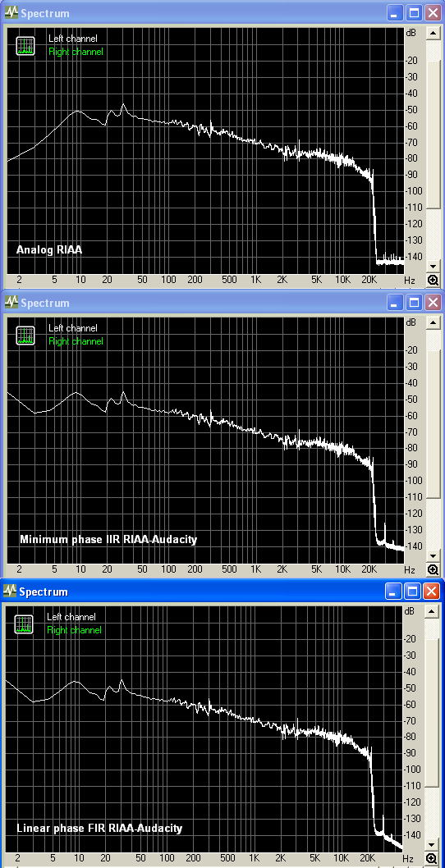
Task: Click the dB scroll-up arrow in Linear phase FIR window
Action: (x=432, y=612)
